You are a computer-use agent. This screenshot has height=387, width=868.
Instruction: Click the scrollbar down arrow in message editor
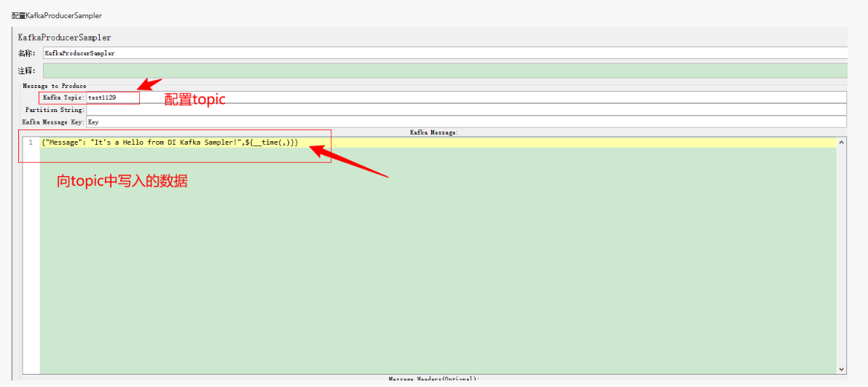[842, 369]
